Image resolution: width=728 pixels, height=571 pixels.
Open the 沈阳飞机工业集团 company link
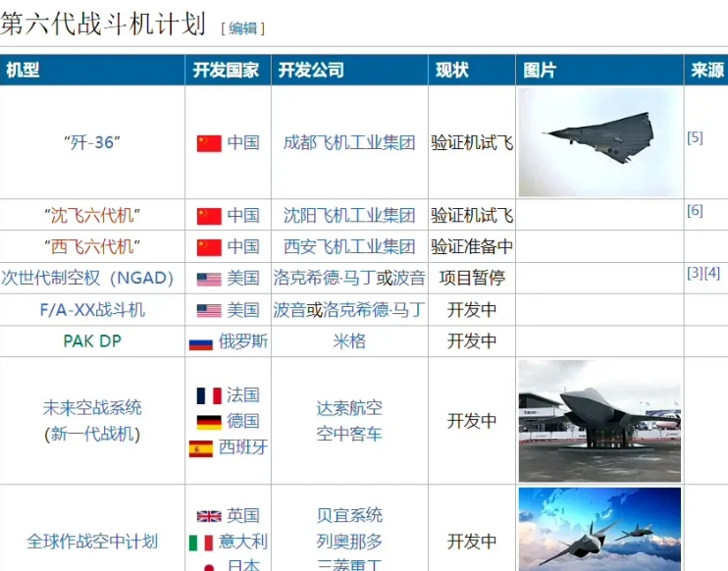[349, 216]
